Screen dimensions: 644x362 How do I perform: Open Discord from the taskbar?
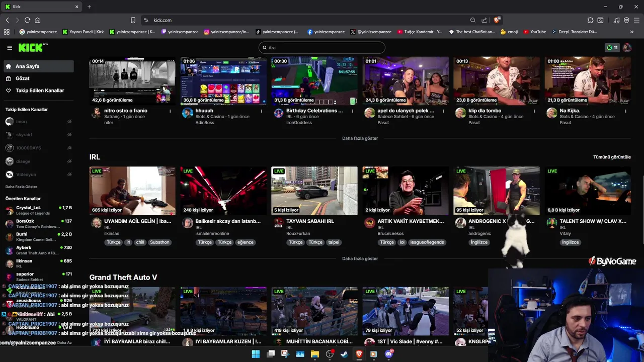pyautogui.click(x=389, y=354)
